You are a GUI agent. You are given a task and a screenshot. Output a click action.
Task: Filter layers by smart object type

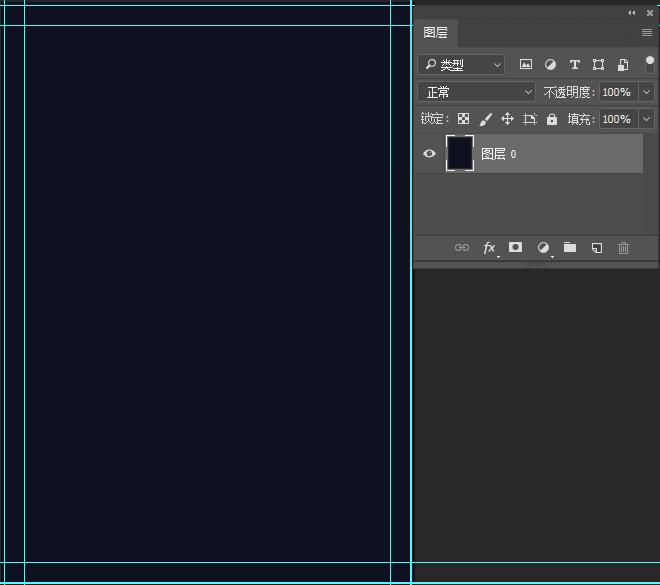point(622,65)
